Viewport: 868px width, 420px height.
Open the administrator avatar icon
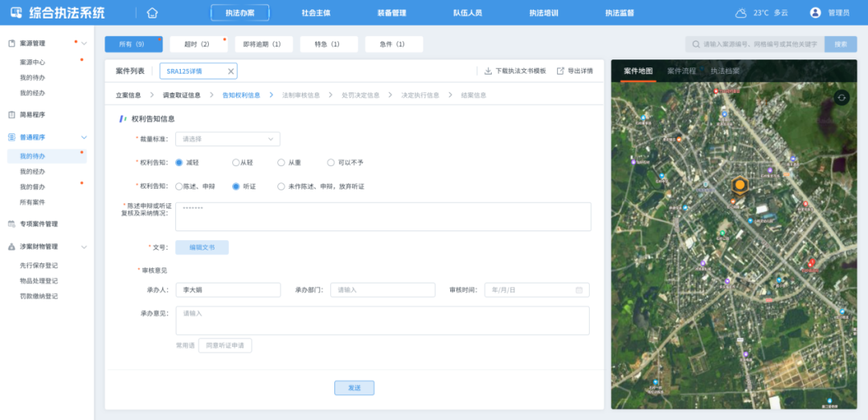815,13
